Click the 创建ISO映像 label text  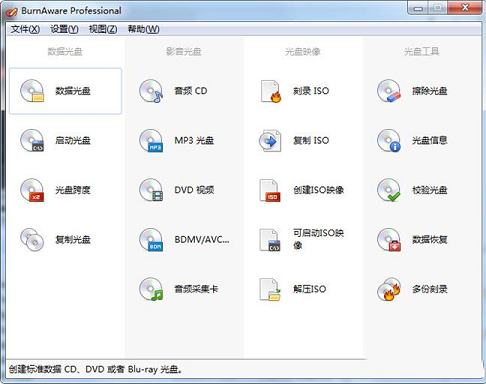(x=318, y=190)
